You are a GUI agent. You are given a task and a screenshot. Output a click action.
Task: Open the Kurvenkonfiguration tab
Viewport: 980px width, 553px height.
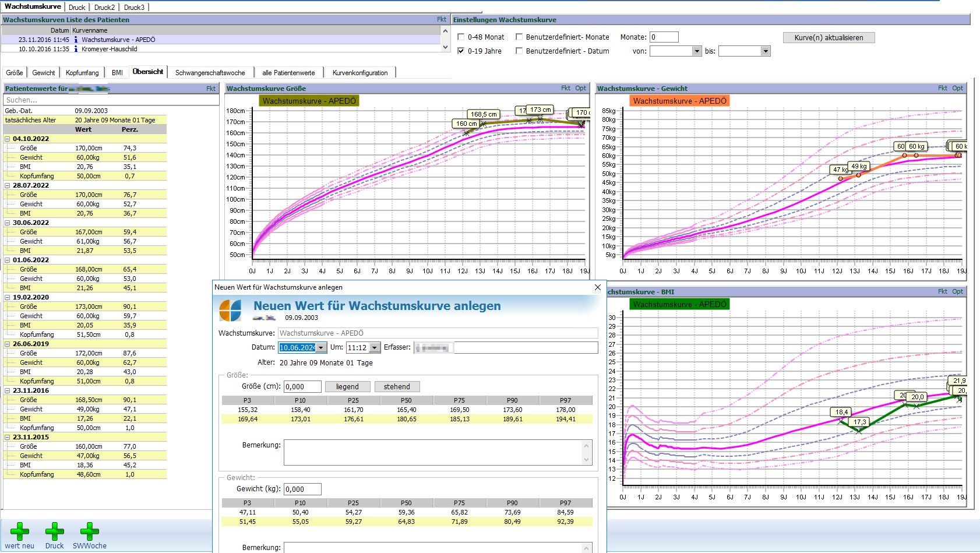(x=360, y=73)
